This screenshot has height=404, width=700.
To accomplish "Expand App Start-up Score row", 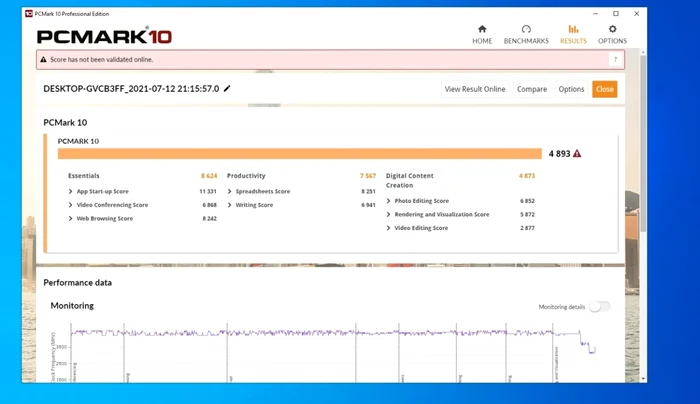I will click(71, 191).
